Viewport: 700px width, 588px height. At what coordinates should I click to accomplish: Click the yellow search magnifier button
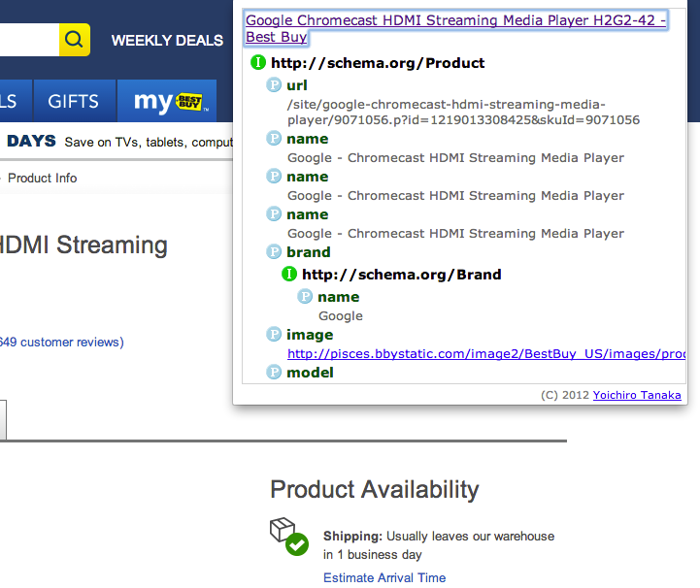[74, 40]
